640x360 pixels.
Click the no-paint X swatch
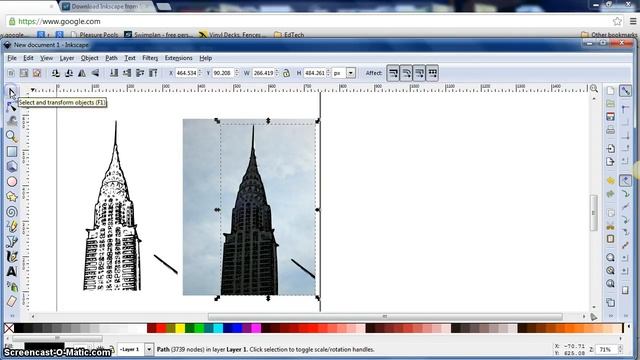9,328
